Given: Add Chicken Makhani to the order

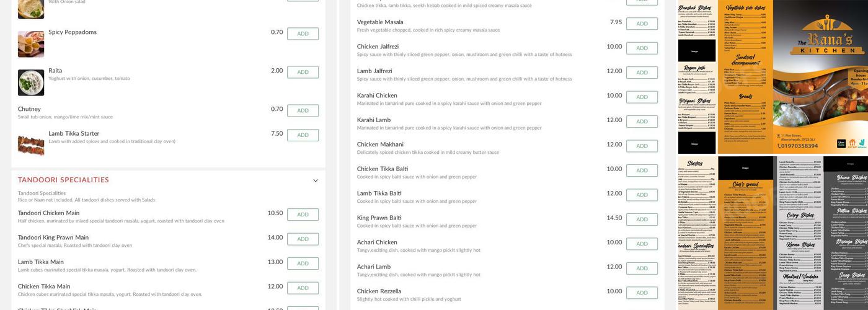Looking at the screenshot, I should pos(642,146).
